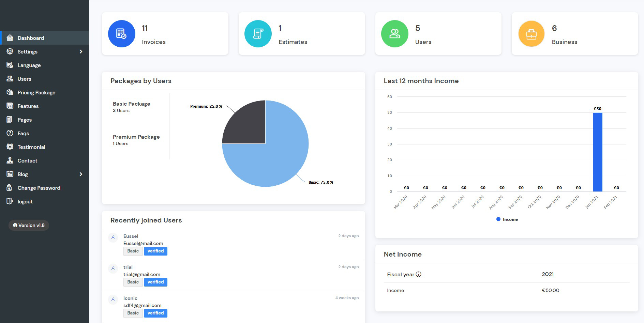644x323 pixels.
Task: Click the Fiscal year info icon
Action: pos(419,274)
